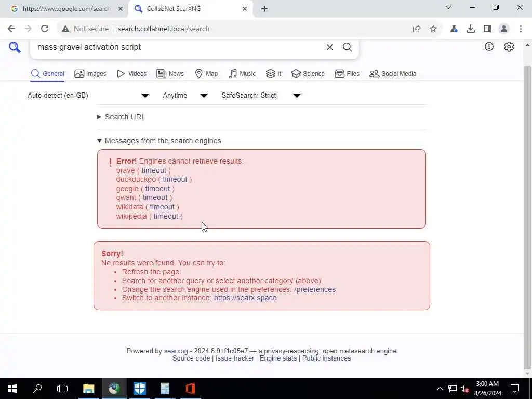
Task: Open the Windows Start menu
Action: (12, 389)
